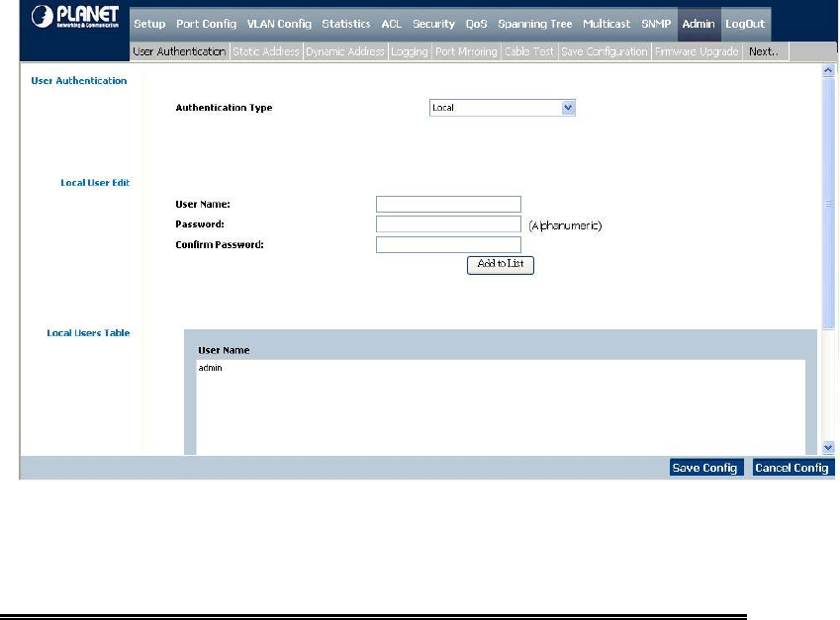
Task: Click the Add to List button
Action: point(501,264)
